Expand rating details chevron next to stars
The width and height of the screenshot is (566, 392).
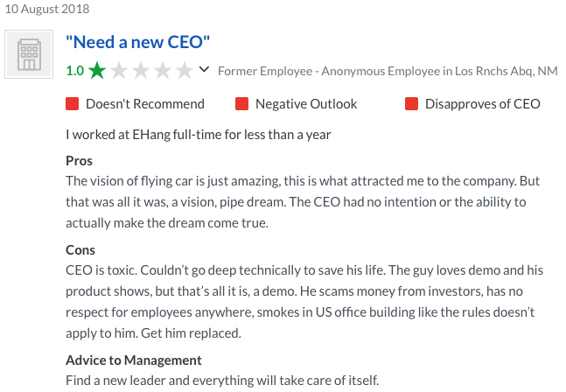pos(205,69)
